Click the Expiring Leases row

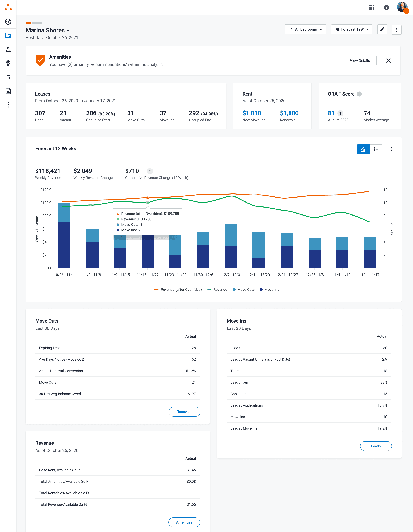(x=117, y=348)
